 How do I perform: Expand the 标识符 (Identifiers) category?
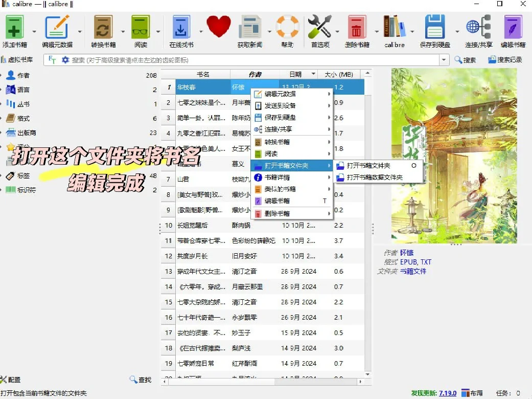coord(2,190)
